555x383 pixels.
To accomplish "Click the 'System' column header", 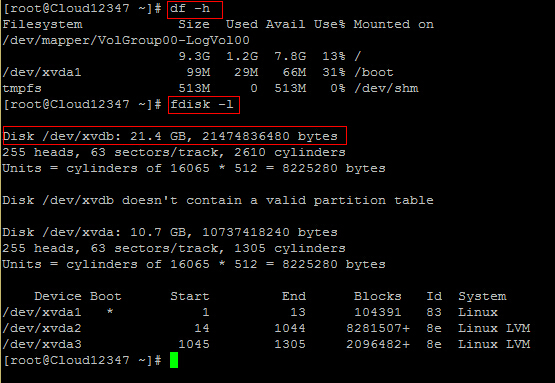I will [x=482, y=296].
